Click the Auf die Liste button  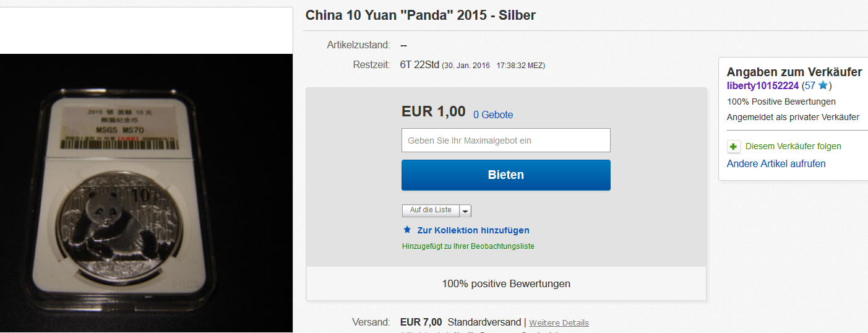click(431, 210)
